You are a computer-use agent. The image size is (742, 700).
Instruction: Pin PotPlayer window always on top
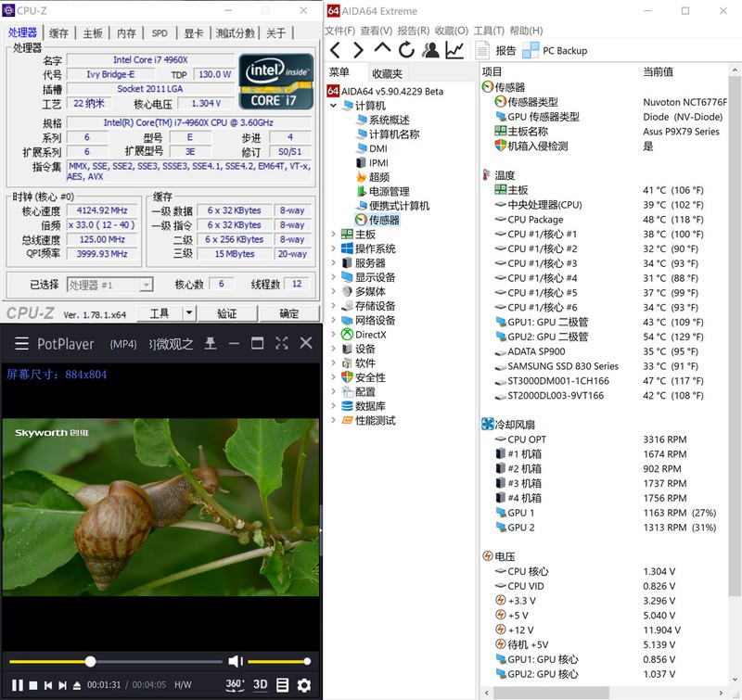(211, 344)
